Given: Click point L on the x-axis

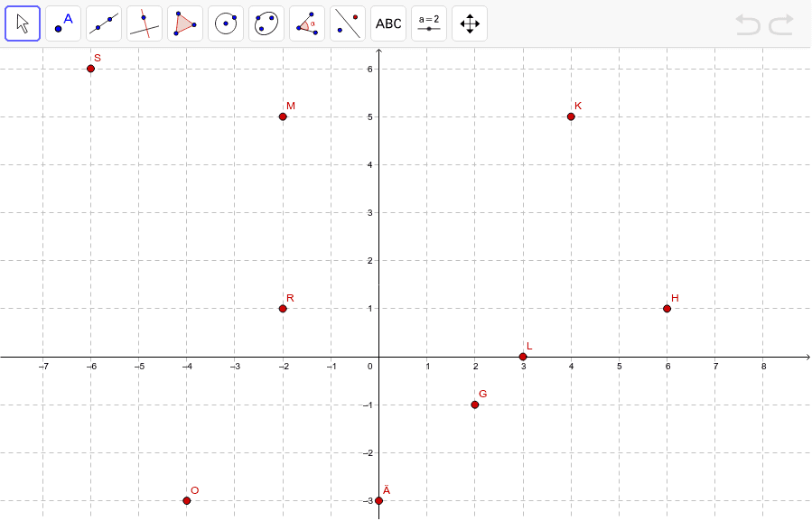Looking at the screenshot, I should point(523,357).
